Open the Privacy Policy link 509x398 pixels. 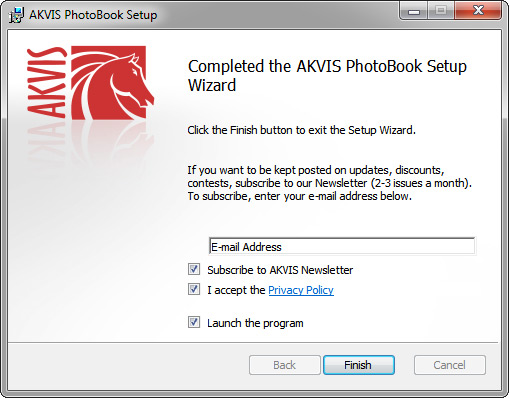[301, 290]
